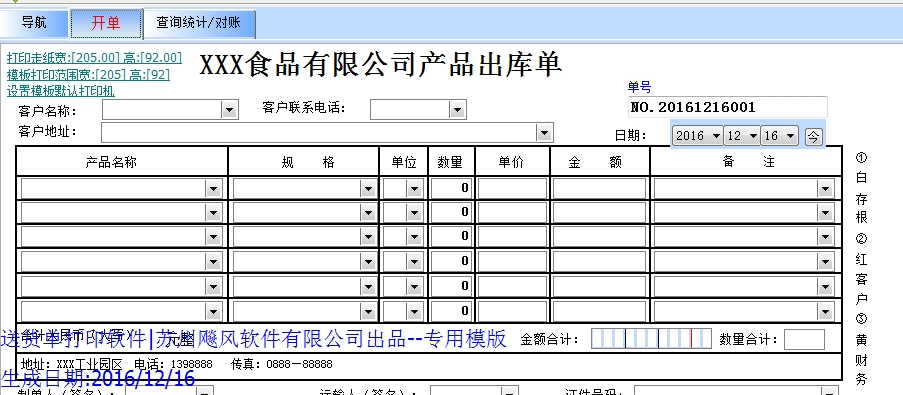The width and height of the screenshot is (903, 395).
Task: Click the 数量合计 field
Action: (805, 339)
